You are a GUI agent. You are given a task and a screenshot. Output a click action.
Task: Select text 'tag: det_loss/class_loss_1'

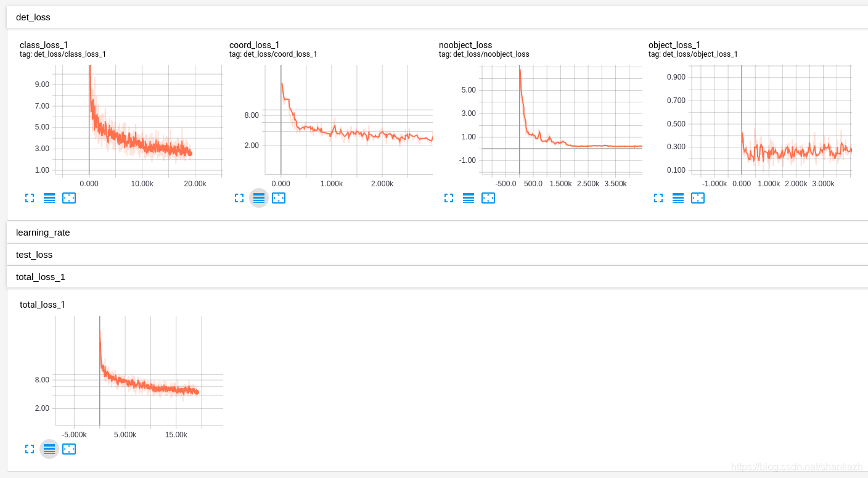coord(63,54)
